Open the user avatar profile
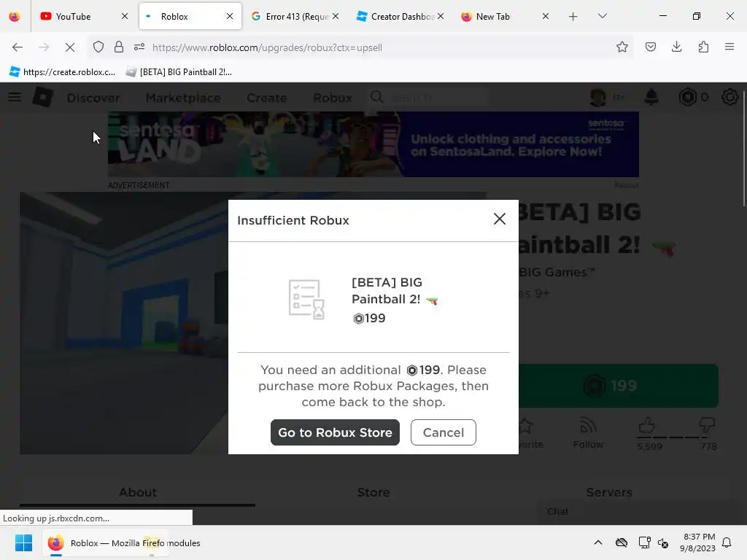 pos(598,98)
